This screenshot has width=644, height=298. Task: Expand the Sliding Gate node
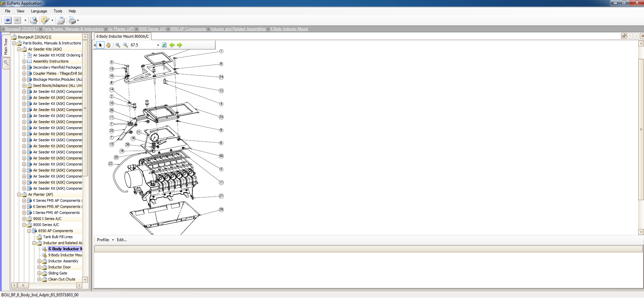(39, 273)
